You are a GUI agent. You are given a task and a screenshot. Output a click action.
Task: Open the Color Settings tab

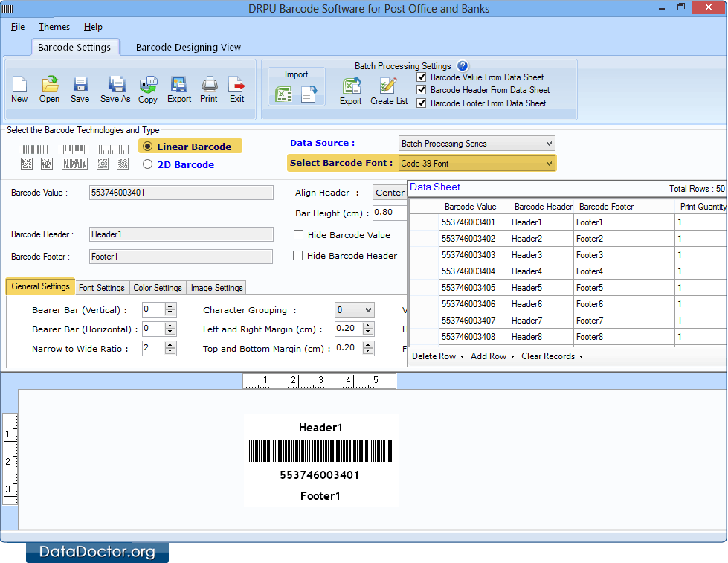coord(158,288)
